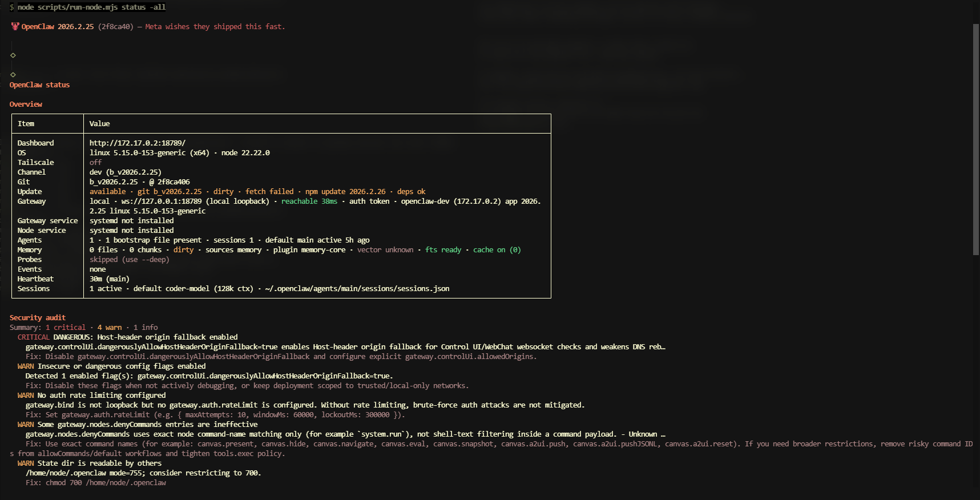The width and height of the screenshot is (980, 500).
Task: Click the 'Item' table column header
Action: 26,124
